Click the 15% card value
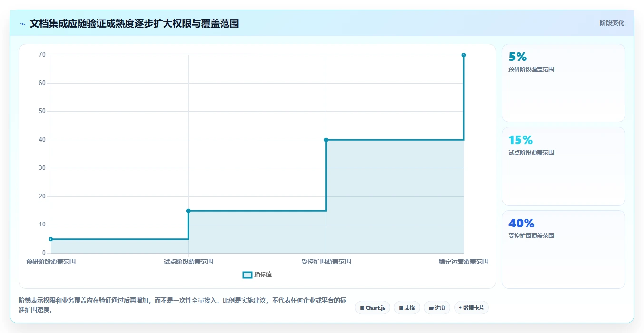 (520, 140)
